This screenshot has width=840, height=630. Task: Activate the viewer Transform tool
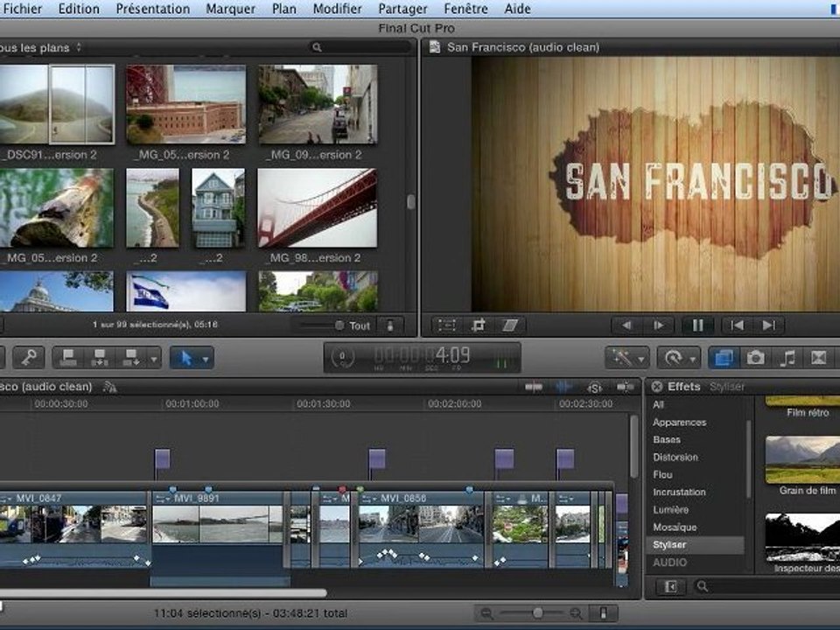447,325
